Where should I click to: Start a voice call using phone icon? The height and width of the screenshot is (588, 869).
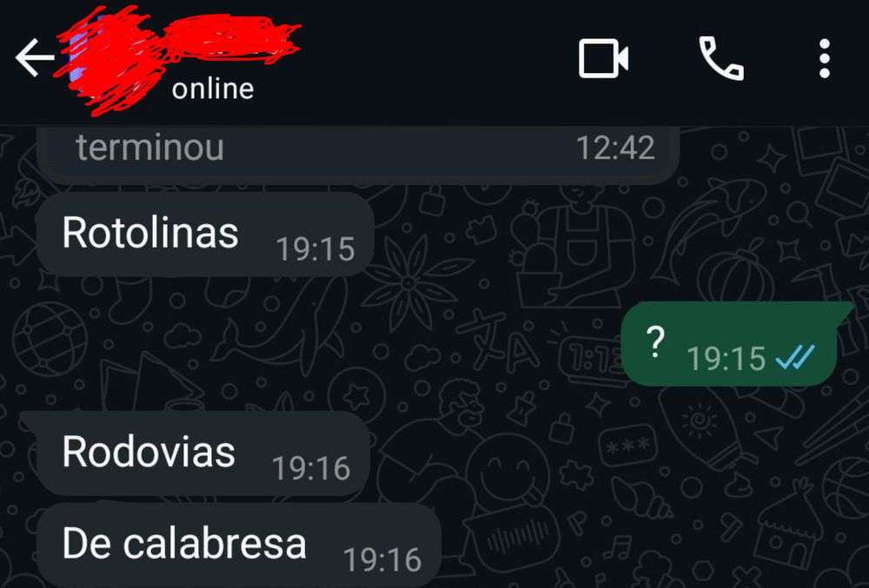pos(721,58)
